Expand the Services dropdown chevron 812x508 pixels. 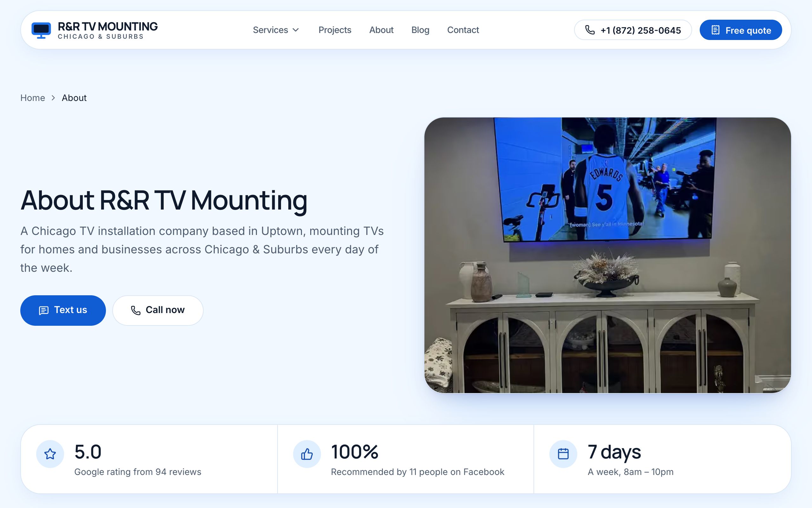click(296, 30)
